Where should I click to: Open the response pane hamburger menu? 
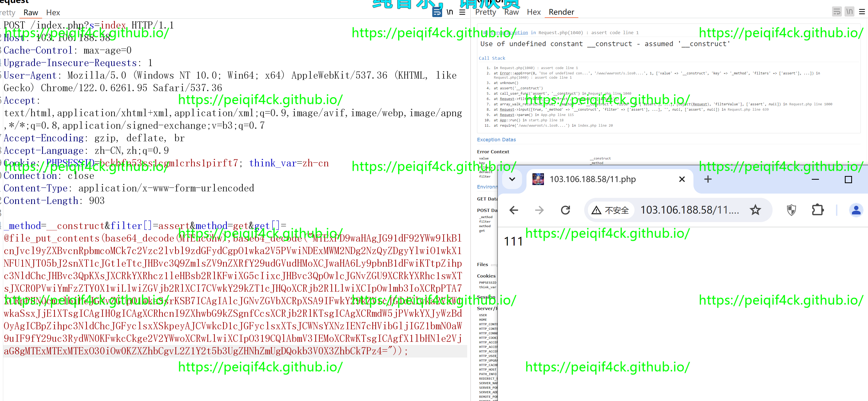click(862, 12)
